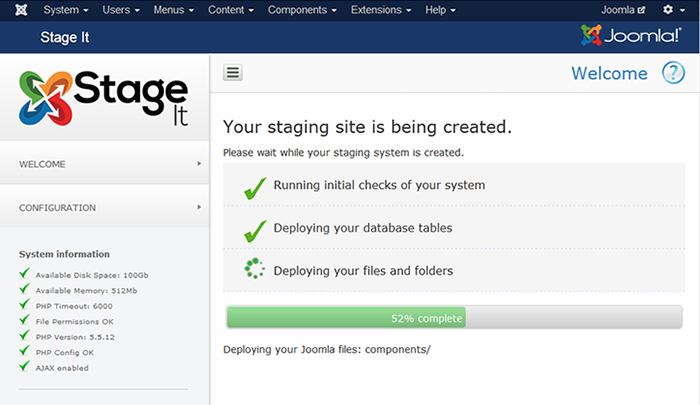Open the Extensions menu
Image resolution: width=700 pixels, height=405 pixels.
point(381,10)
